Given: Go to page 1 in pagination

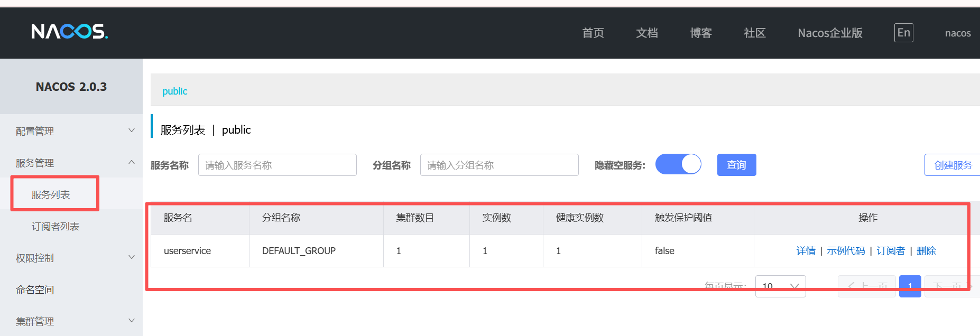Looking at the screenshot, I should (910, 286).
